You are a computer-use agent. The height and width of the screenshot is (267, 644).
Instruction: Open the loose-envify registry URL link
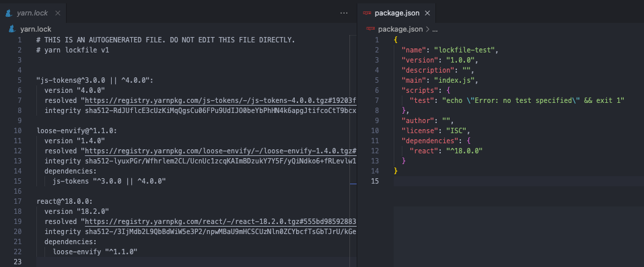coord(221,151)
